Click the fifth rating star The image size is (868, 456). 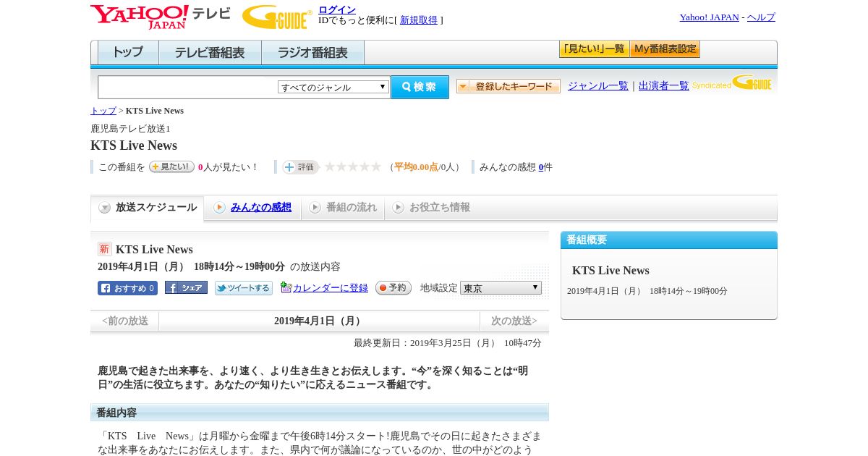click(376, 166)
